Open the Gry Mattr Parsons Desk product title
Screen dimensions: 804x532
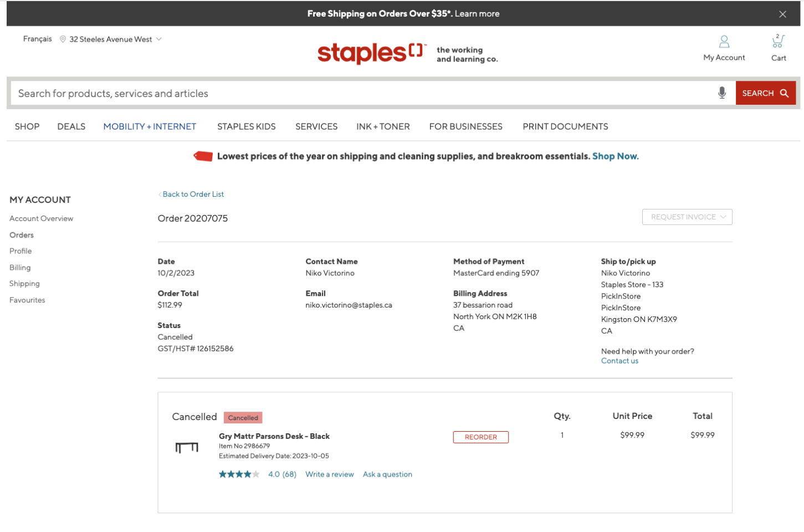274,437
